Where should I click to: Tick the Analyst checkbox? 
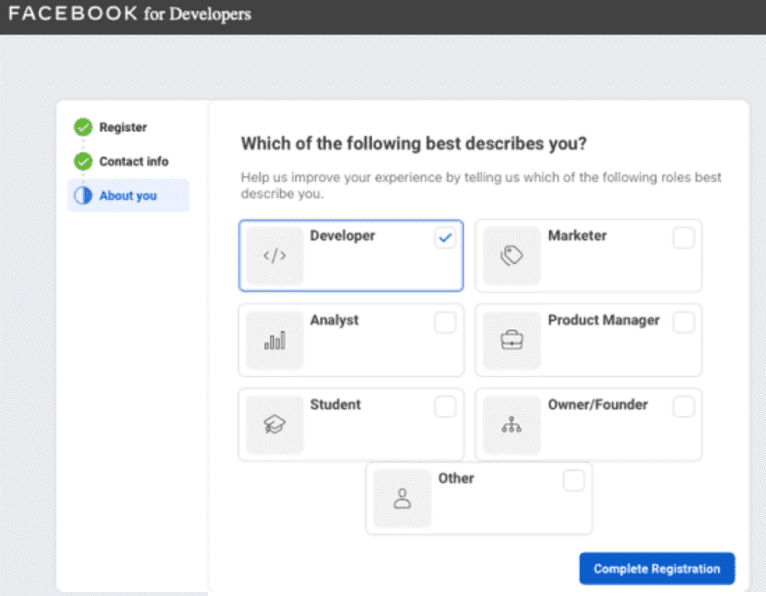pos(445,322)
